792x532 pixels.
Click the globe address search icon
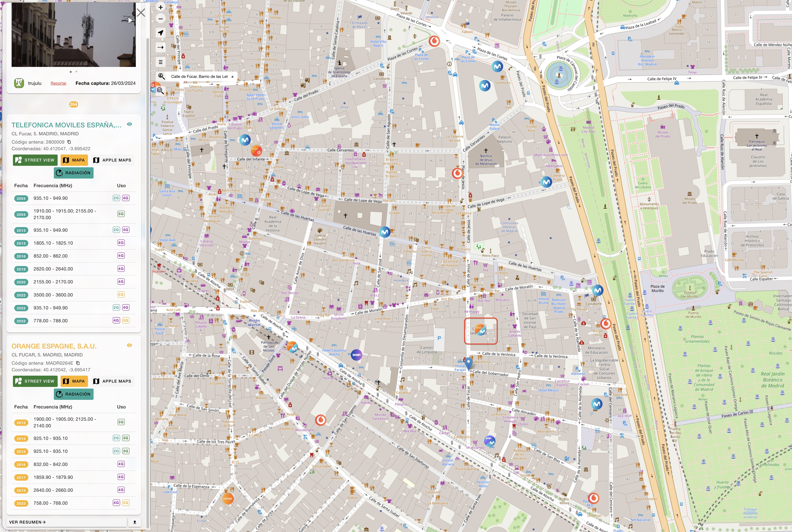coord(161,76)
